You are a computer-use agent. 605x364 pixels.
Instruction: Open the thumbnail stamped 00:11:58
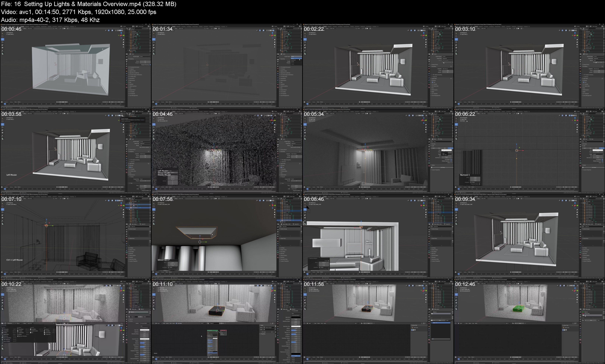click(x=378, y=321)
